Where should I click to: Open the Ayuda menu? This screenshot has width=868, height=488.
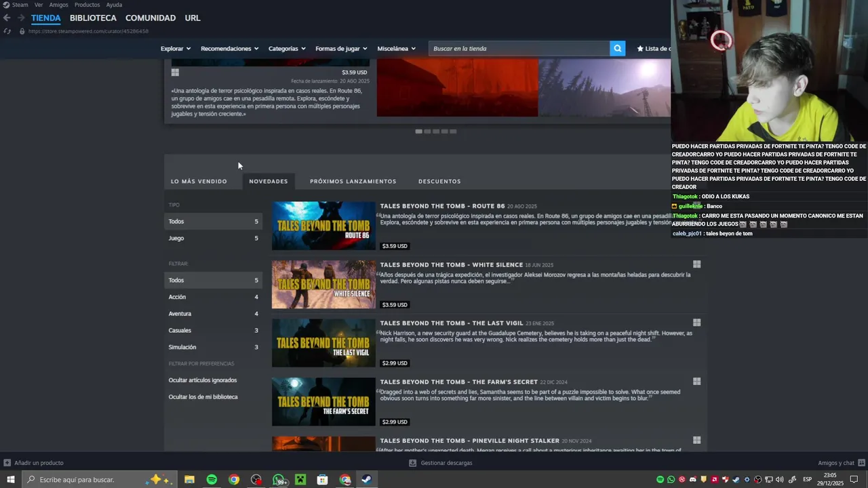[114, 5]
